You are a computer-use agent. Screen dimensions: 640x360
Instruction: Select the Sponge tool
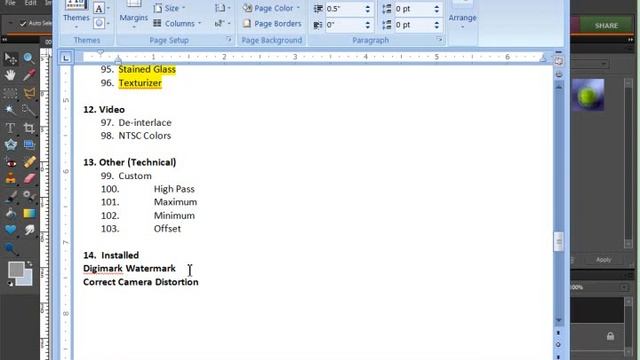[11, 248]
